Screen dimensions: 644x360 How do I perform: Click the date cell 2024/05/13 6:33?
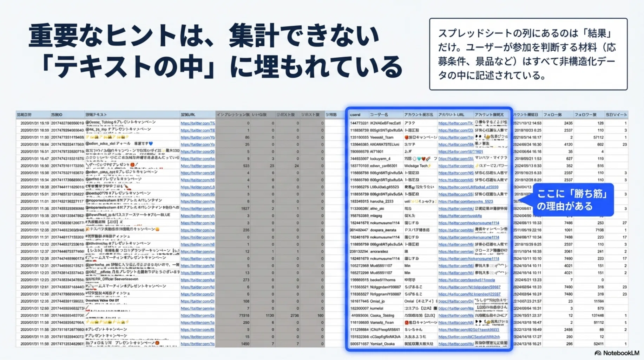click(528, 166)
